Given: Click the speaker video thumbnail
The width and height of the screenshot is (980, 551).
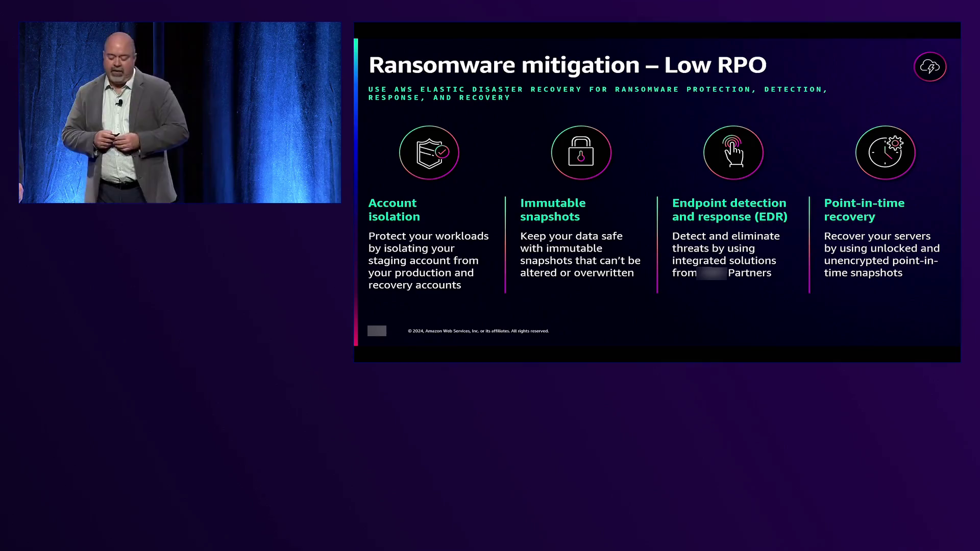Looking at the screenshot, I should click(180, 112).
